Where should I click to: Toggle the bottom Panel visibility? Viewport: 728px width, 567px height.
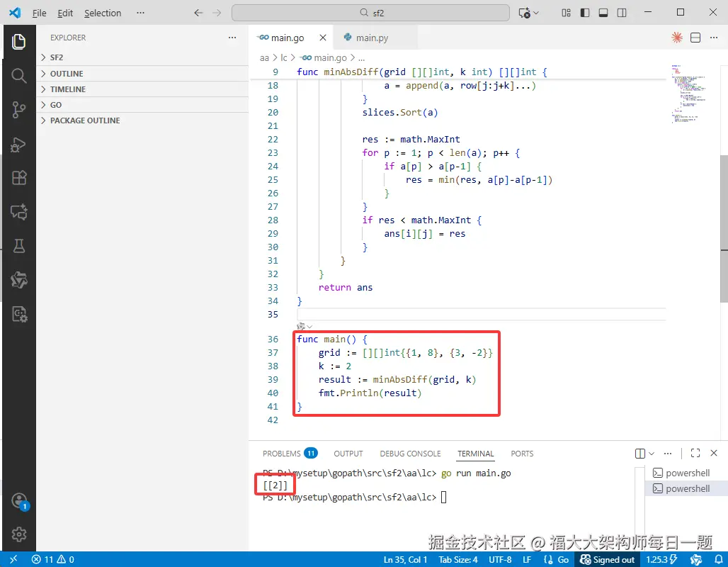pyautogui.click(x=603, y=13)
